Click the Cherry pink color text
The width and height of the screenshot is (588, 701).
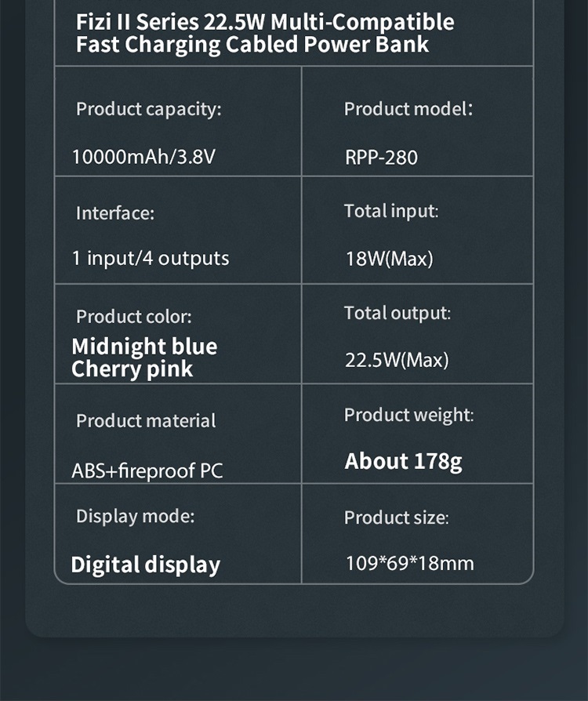point(132,369)
